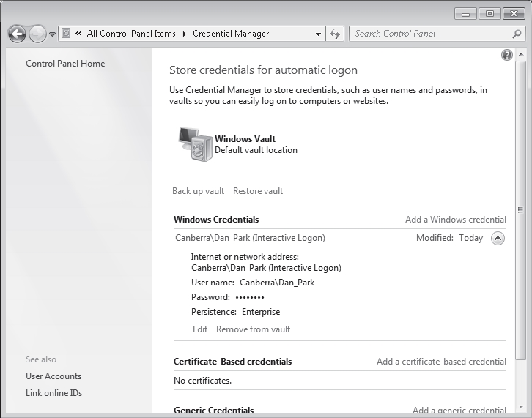This screenshot has height=418, width=532.
Task: Click the Help question mark icon
Action: 506,56
